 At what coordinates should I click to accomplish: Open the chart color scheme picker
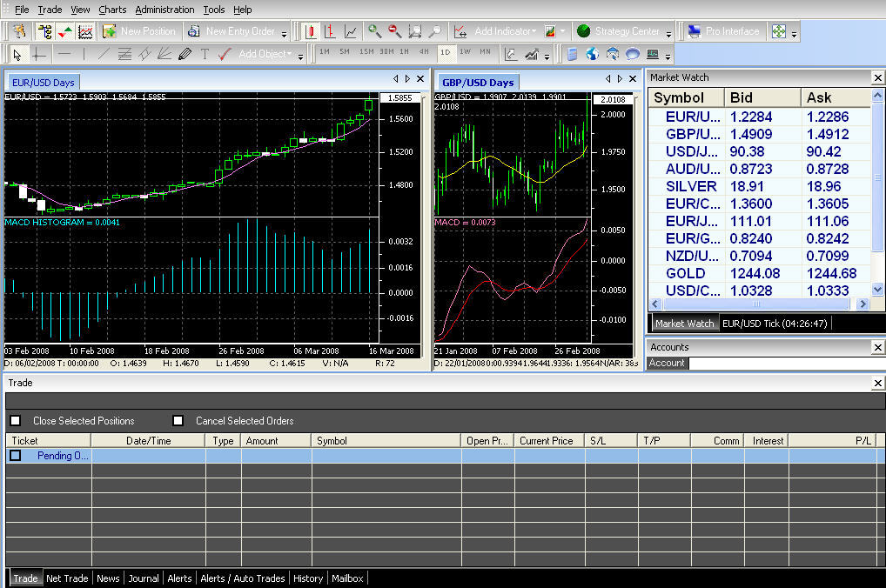(551, 31)
